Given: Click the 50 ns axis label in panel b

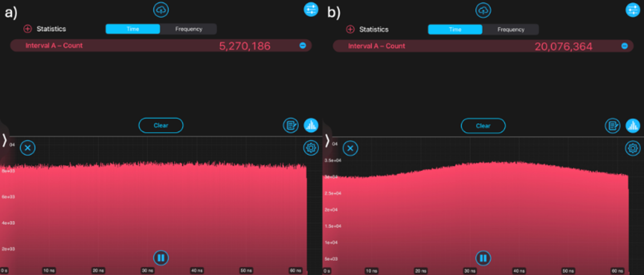Looking at the screenshot, I should click(568, 271).
